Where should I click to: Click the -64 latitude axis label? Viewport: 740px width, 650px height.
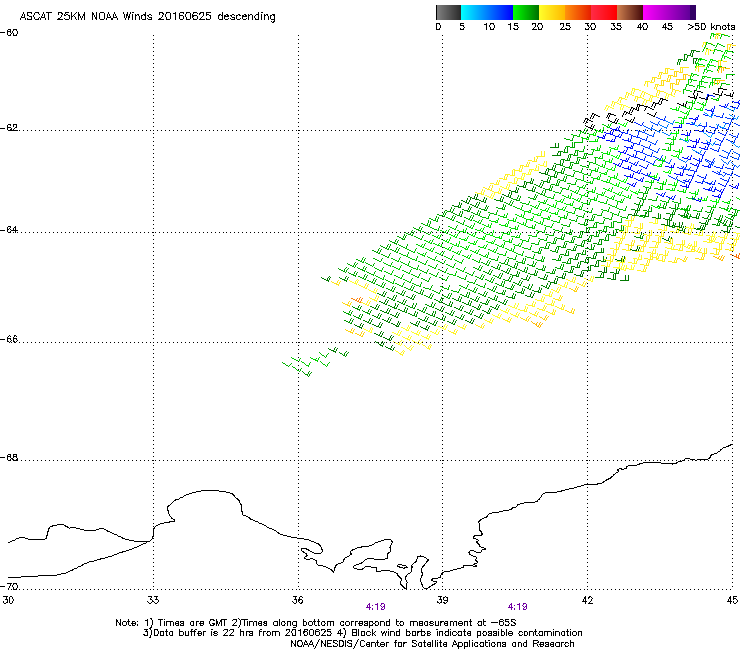tap(9, 230)
